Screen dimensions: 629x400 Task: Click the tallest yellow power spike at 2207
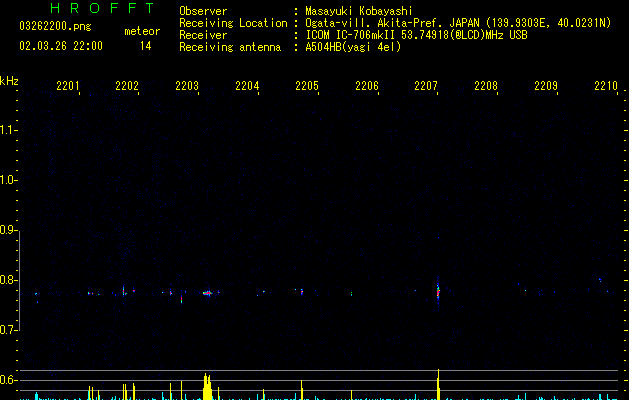[438, 384]
